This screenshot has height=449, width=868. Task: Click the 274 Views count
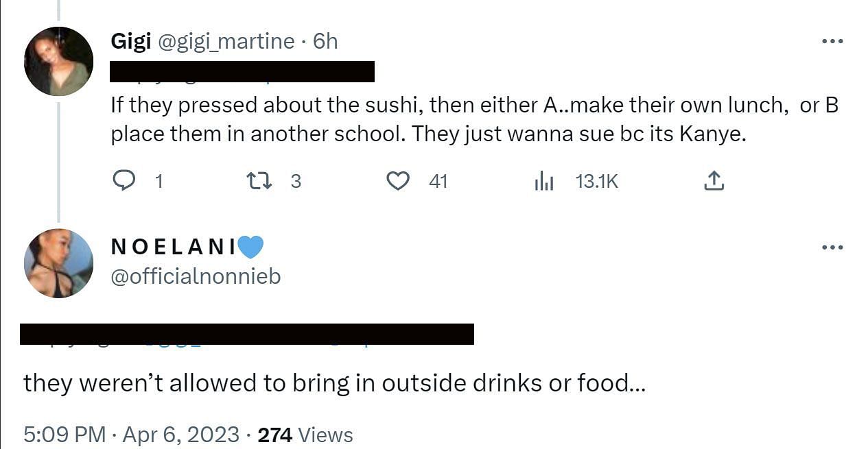click(x=305, y=435)
